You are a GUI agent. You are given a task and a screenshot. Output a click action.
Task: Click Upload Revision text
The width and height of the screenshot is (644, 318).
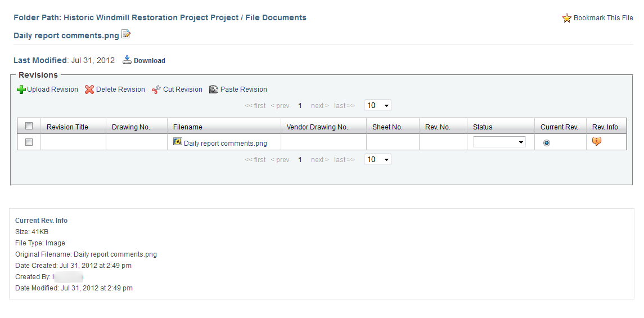click(52, 89)
